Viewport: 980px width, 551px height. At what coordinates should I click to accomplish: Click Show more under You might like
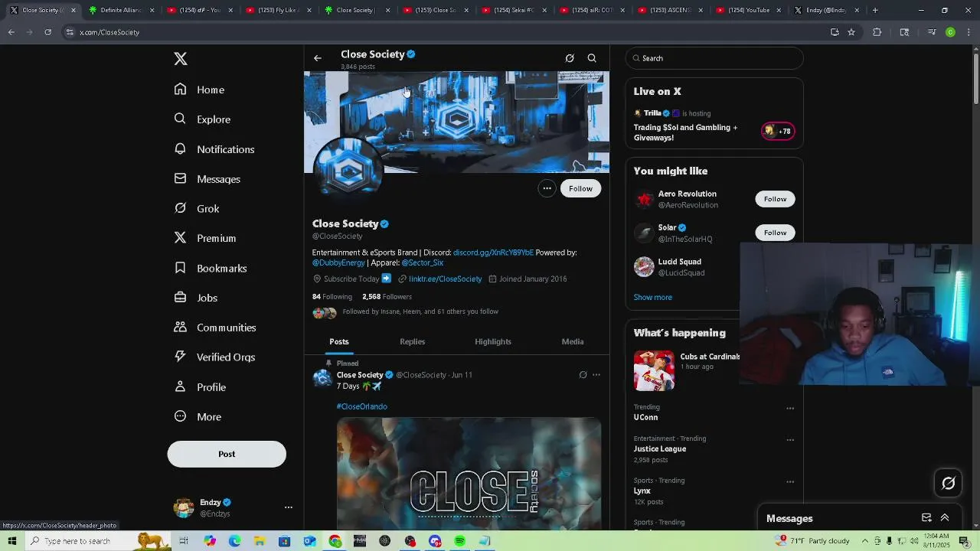pos(653,297)
